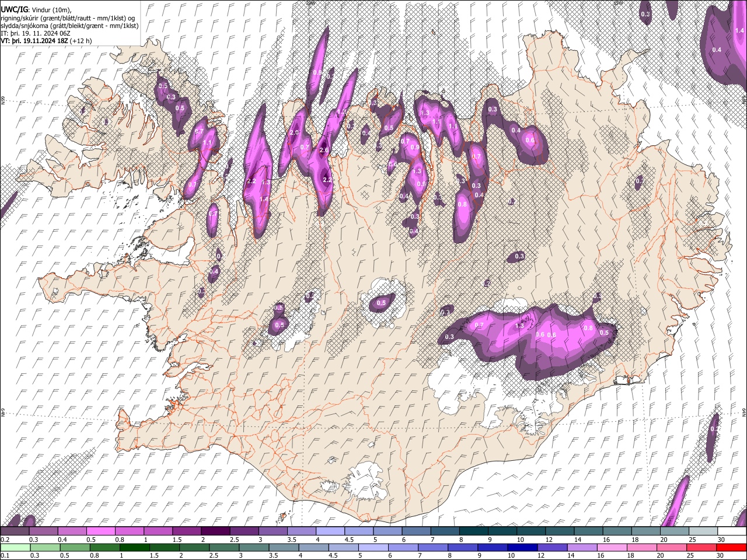The image size is (747, 560).
Task: Select the bright pink 0.5 snow legend swatch
Action: pyautogui.click(x=100, y=531)
